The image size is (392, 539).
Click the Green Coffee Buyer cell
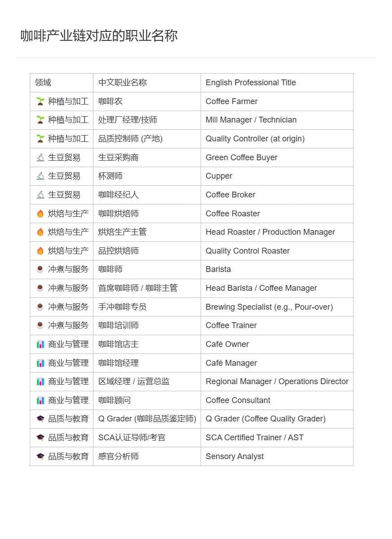click(x=277, y=158)
